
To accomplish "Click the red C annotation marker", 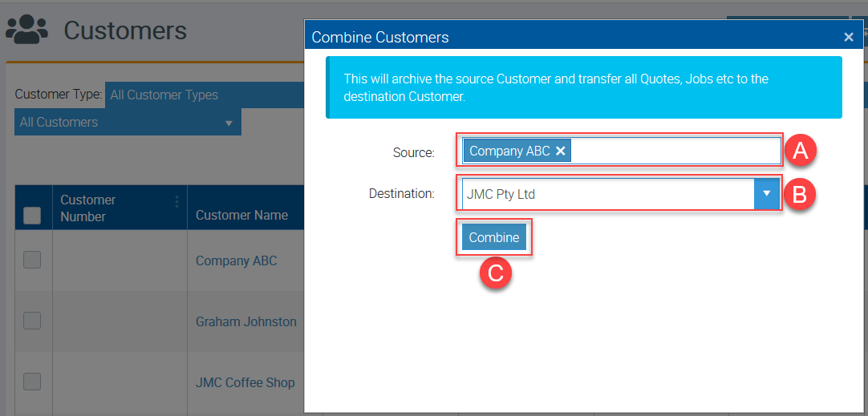I will pyautogui.click(x=495, y=273).
